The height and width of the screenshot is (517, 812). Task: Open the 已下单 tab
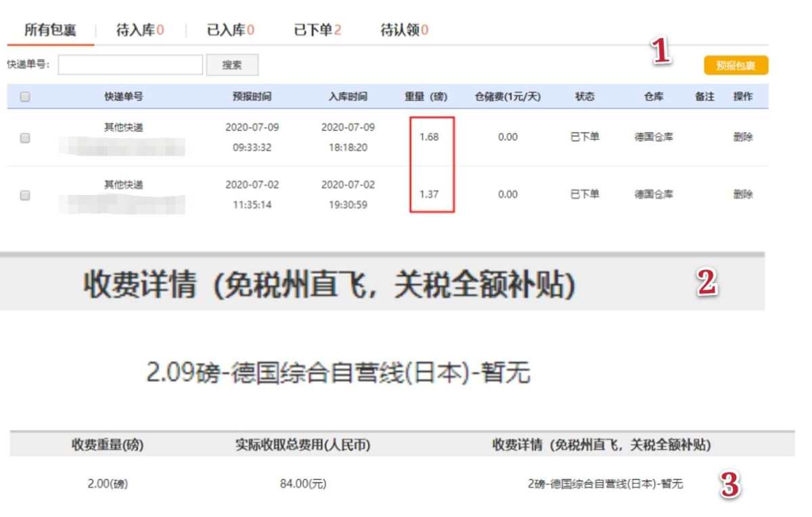point(317,30)
